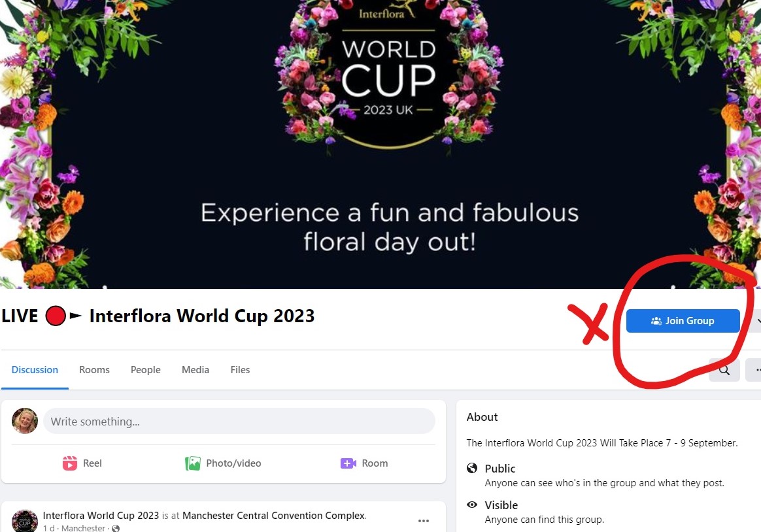Click the Room video camera icon
761x532 pixels.
click(348, 463)
